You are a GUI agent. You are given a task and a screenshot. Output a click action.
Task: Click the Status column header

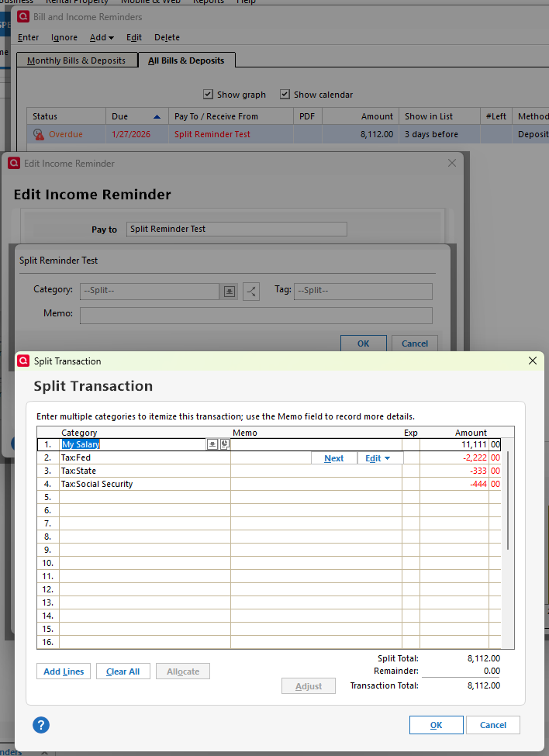tap(66, 116)
